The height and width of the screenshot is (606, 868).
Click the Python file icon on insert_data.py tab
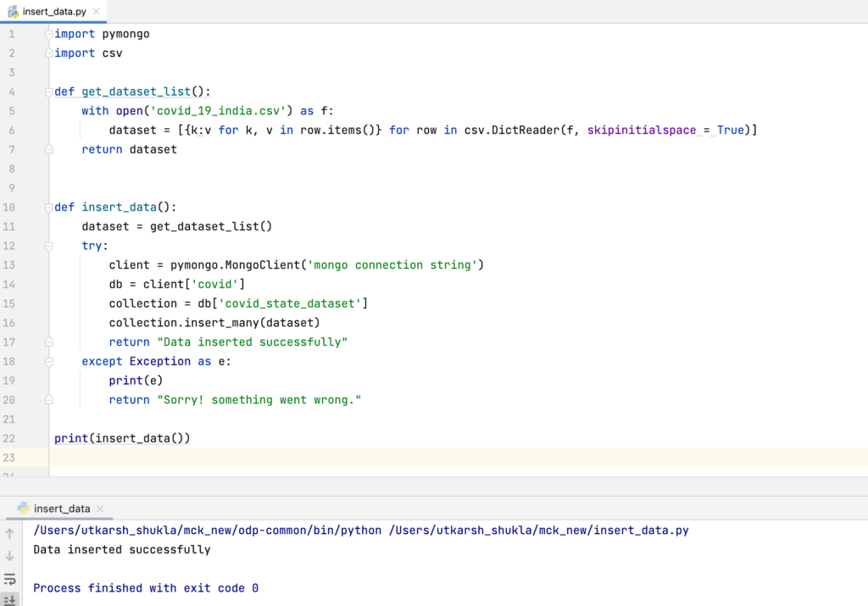coord(14,11)
